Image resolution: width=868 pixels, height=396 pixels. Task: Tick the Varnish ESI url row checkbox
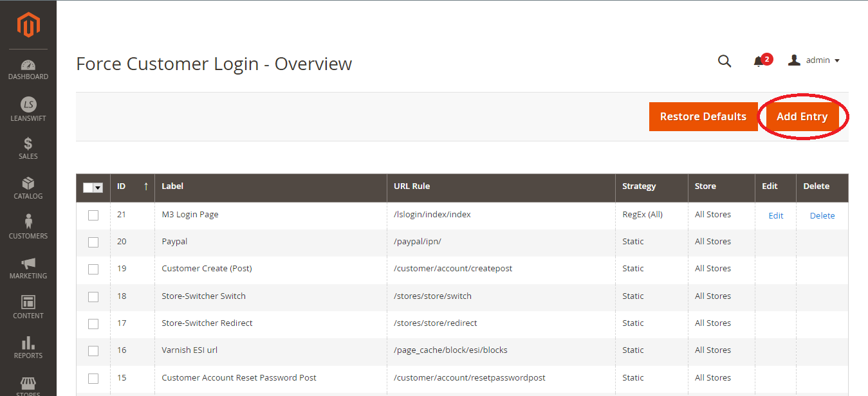tap(93, 350)
